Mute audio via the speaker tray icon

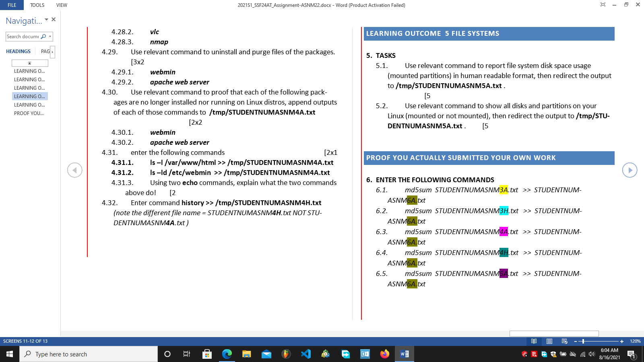pos(592,354)
